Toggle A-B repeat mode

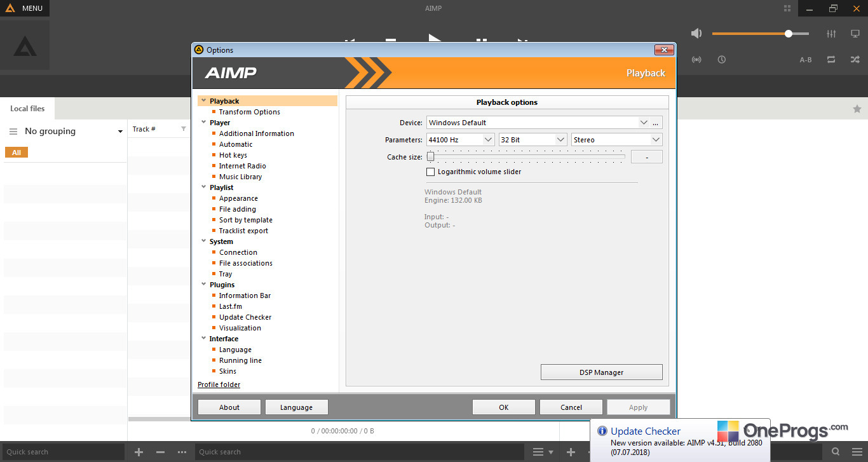806,60
